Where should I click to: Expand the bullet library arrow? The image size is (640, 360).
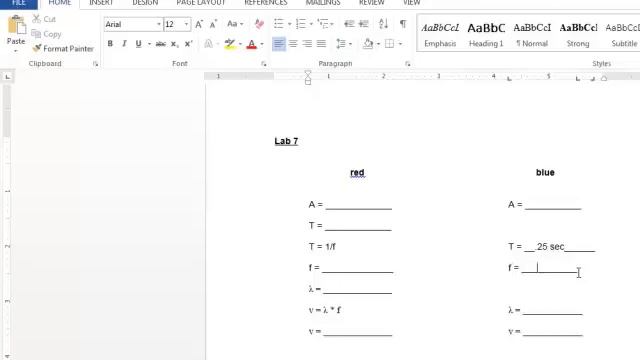289,24
